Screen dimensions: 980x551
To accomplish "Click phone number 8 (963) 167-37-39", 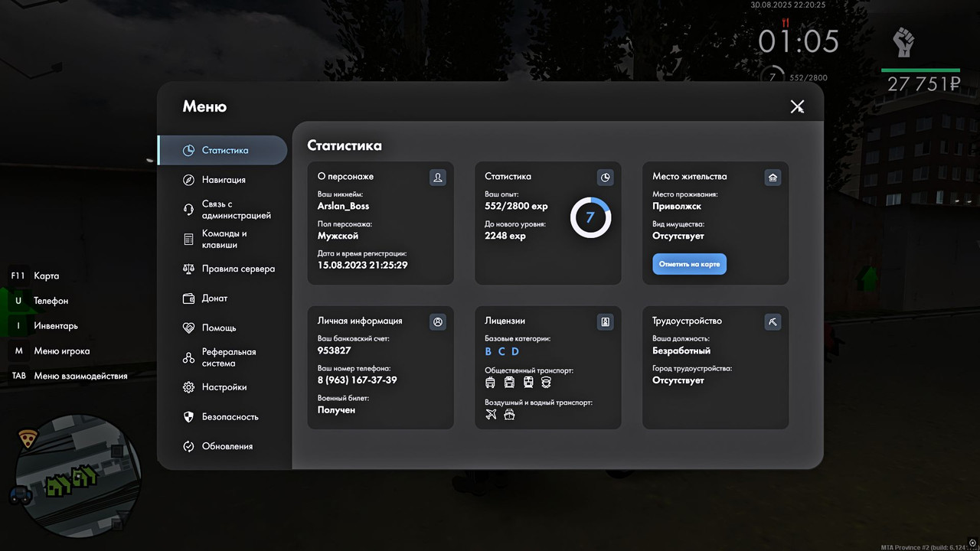I will pos(357,380).
